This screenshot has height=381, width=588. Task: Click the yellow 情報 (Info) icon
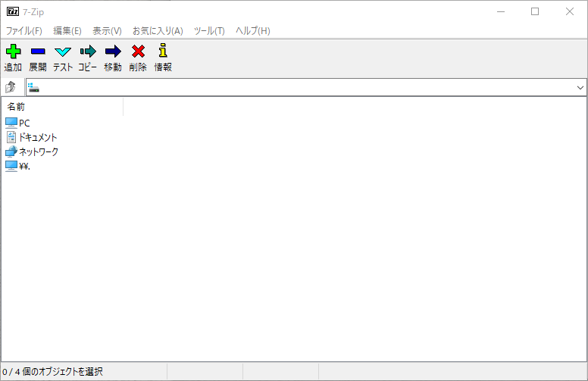tap(163, 52)
